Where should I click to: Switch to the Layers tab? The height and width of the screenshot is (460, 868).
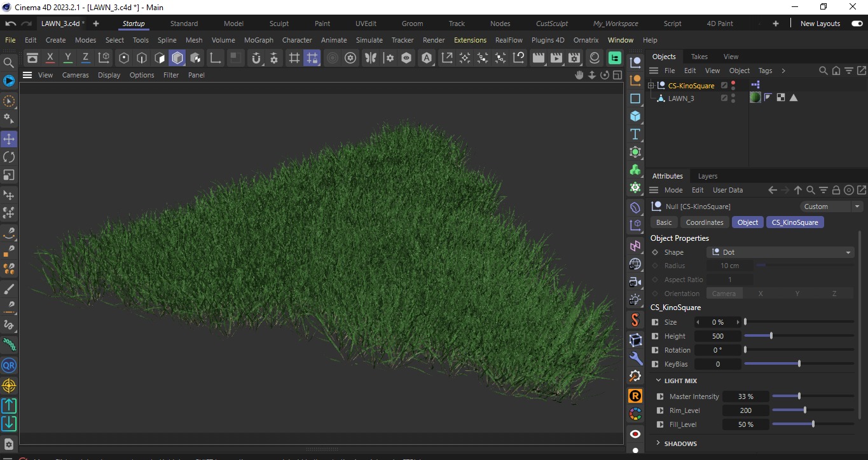coord(708,176)
